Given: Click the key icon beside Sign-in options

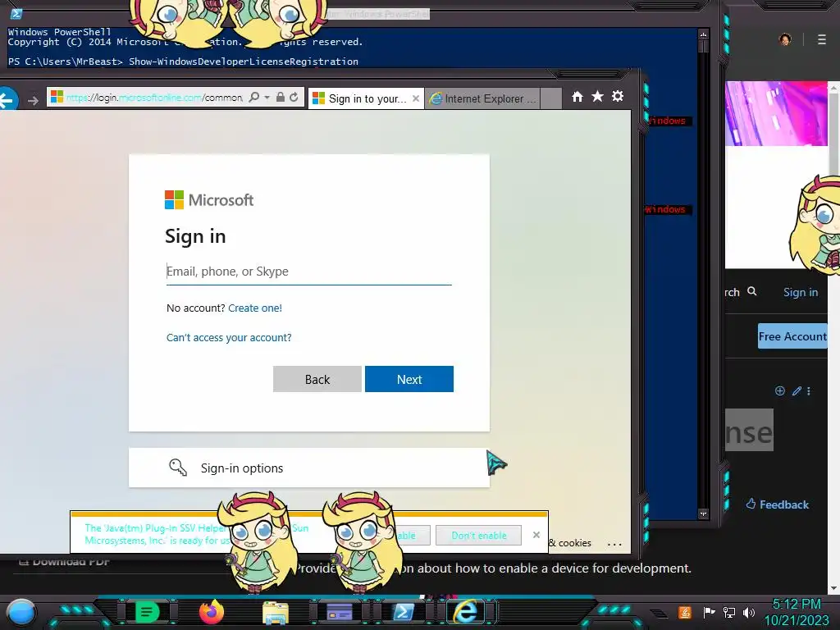Looking at the screenshot, I should pyautogui.click(x=178, y=468).
